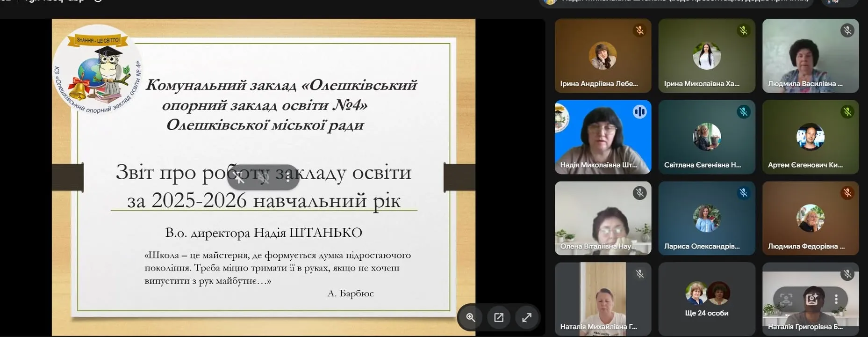Image resolution: width=868 pixels, height=337 pixels.
Task: Select Людмила Василівна video tile
Action: pyautogui.click(x=811, y=56)
